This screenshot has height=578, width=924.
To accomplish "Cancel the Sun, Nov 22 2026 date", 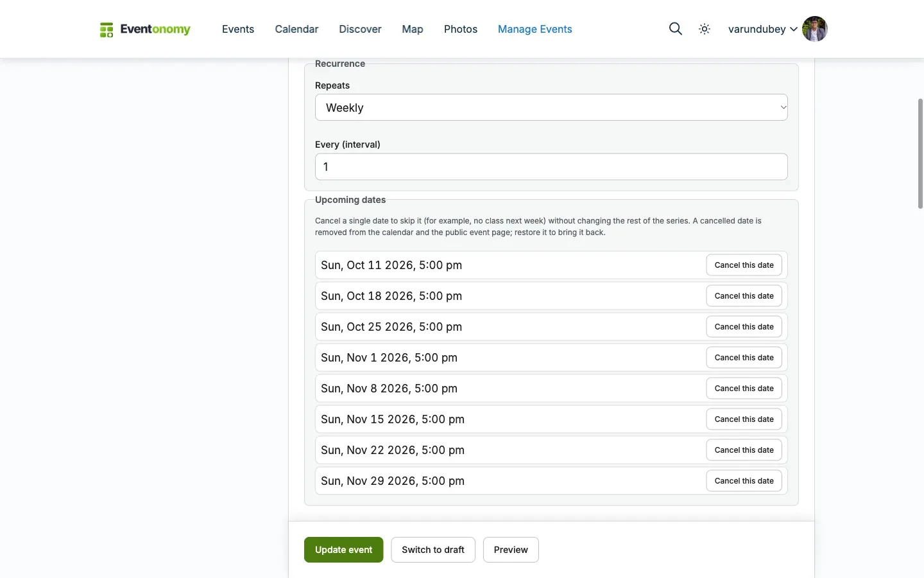I will [x=744, y=450].
